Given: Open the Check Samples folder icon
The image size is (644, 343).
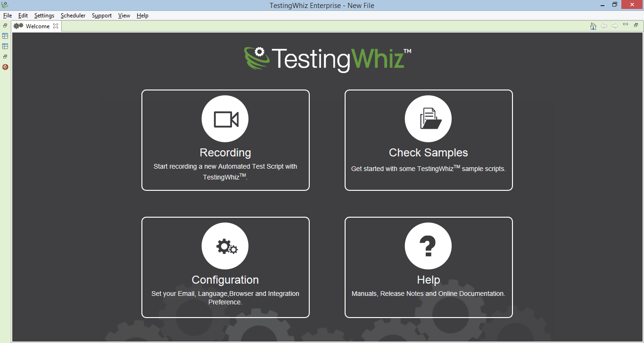Looking at the screenshot, I should click(x=428, y=119).
